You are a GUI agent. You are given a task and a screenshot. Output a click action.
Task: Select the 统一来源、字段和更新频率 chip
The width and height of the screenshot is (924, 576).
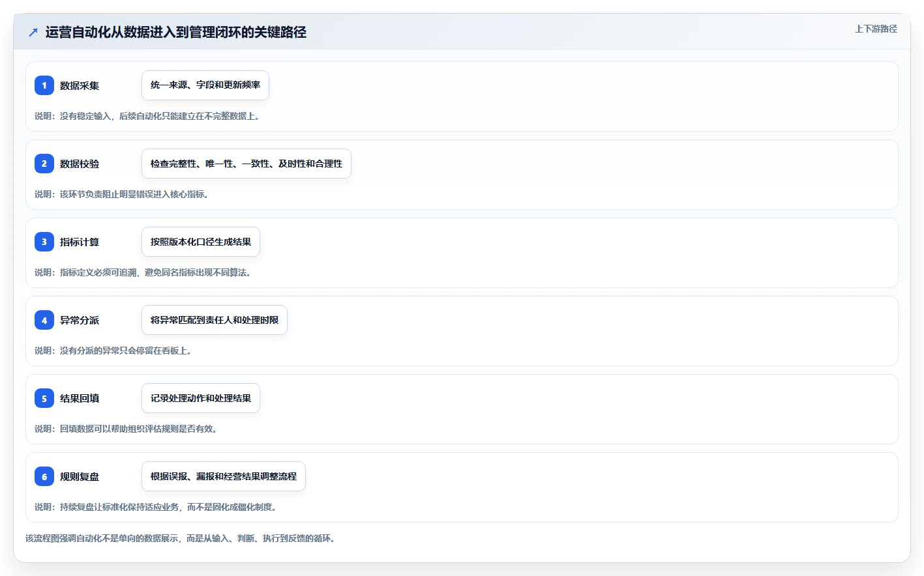(205, 85)
